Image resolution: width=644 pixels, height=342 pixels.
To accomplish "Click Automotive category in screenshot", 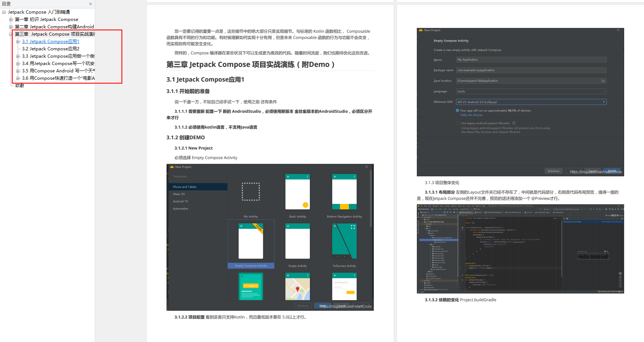I will 180,209.
